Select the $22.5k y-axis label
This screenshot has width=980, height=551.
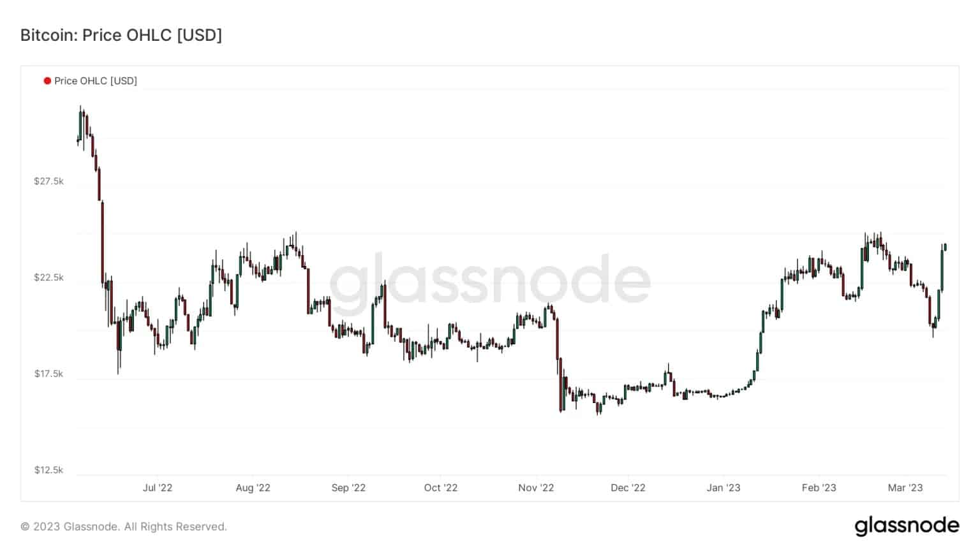click(x=49, y=277)
